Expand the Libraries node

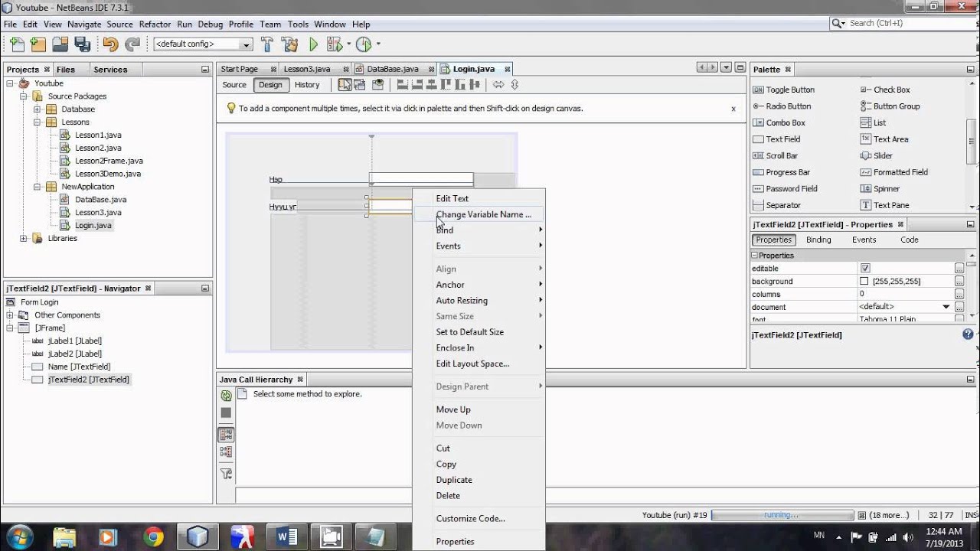24,239
